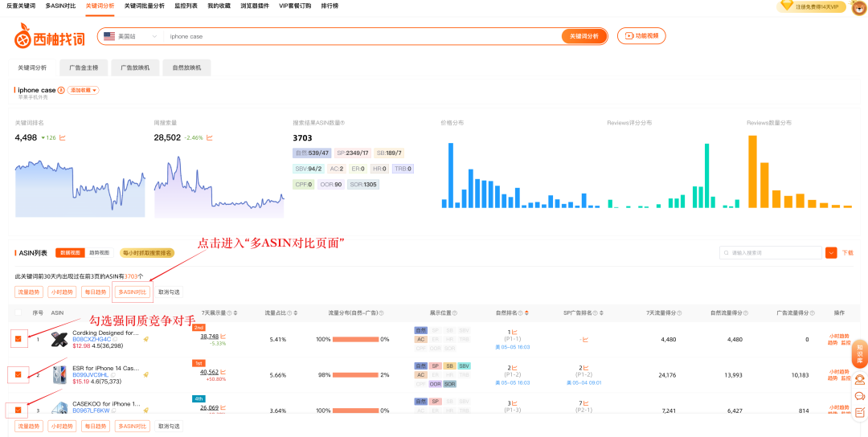Open 关键词批量分析 in top navigation
The image size is (868, 437).
click(144, 6)
